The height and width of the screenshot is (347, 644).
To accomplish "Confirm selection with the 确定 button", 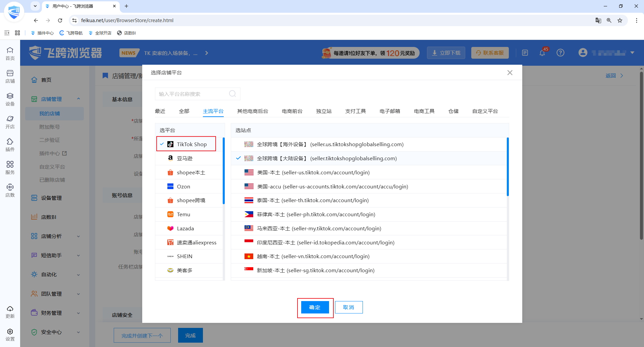I will [315, 307].
